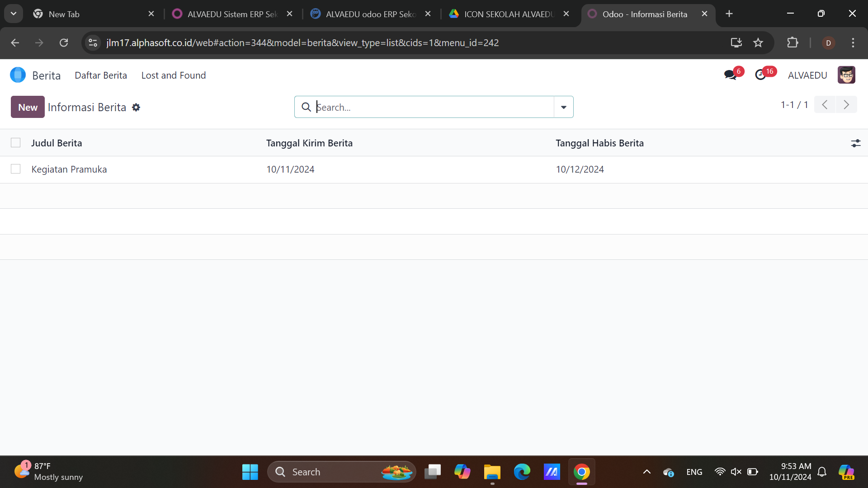Screen dimensions: 868x488
Task: Open the Berita app home icon
Action: tap(18, 75)
